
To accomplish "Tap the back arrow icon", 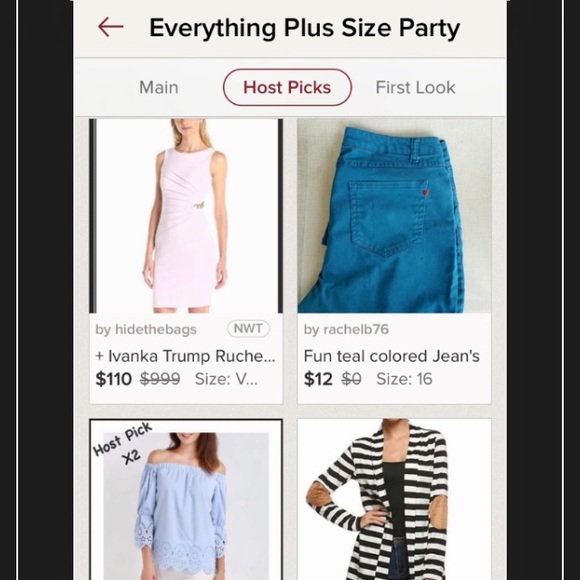I will coord(111,27).
